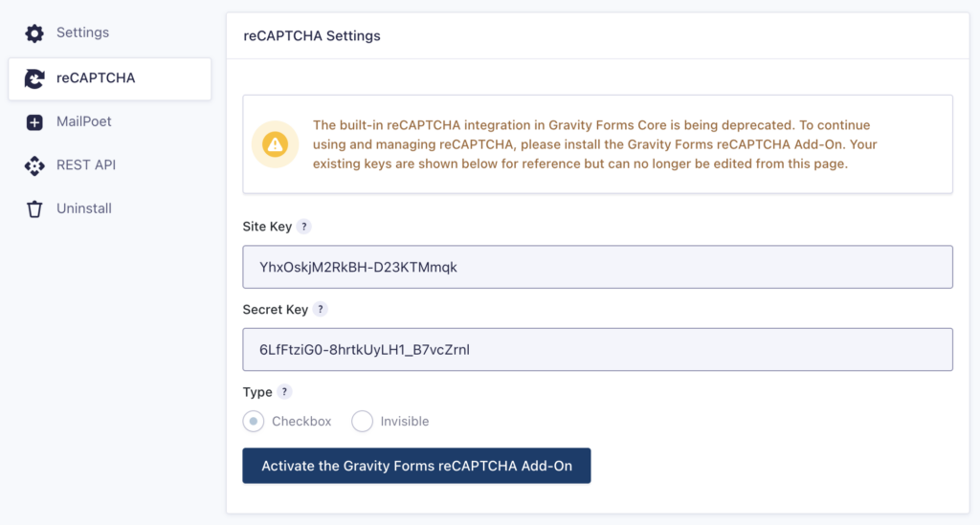Click the Site Key input field
980x525 pixels.
[597, 267]
